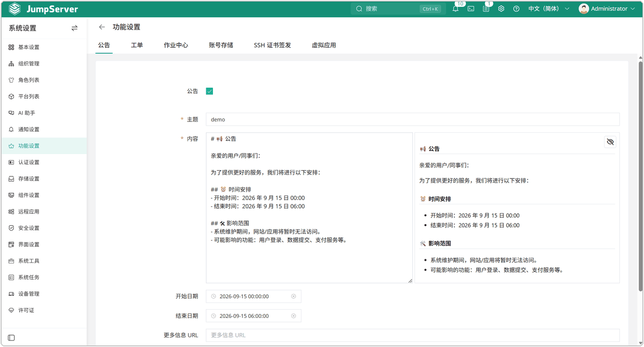Click the settings gear icon in header
The image size is (644, 347).
(501, 9)
